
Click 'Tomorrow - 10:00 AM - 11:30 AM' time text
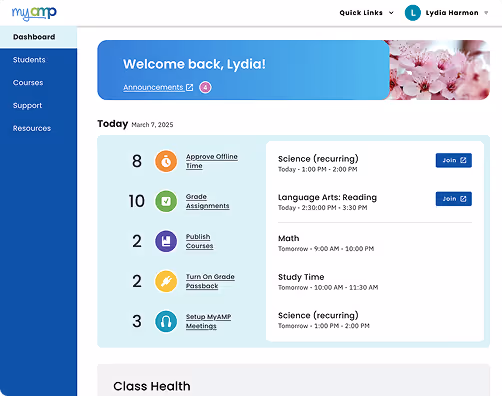[x=328, y=287]
